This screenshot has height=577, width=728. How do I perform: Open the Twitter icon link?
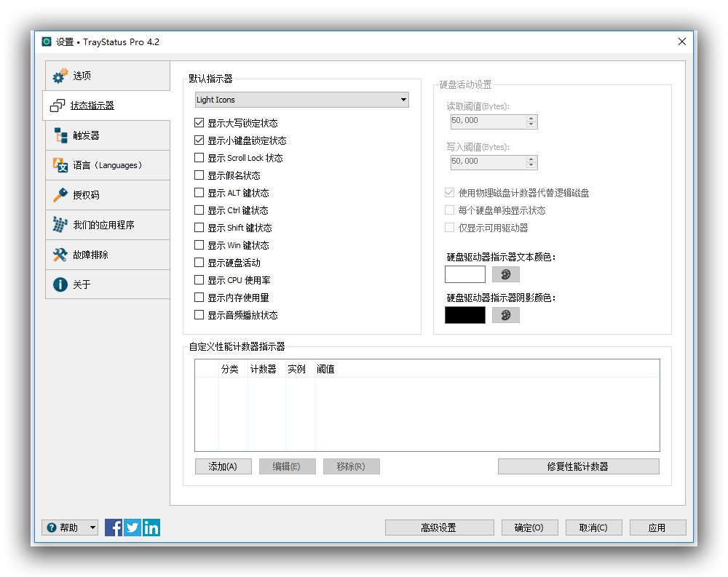(x=132, y=528)
